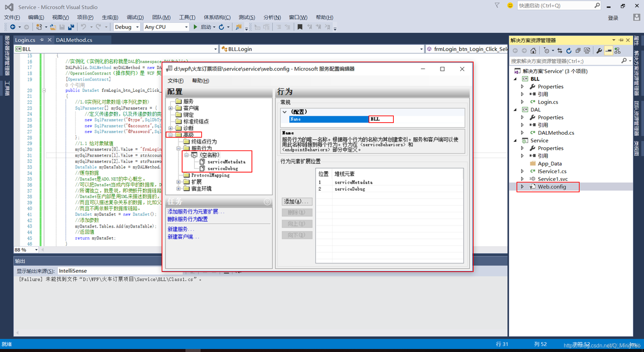
Task: Click the Show All Files icon
Action: 587,51
